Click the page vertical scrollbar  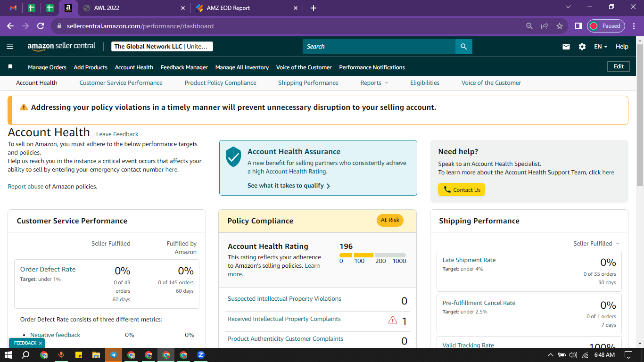[640, 115]
